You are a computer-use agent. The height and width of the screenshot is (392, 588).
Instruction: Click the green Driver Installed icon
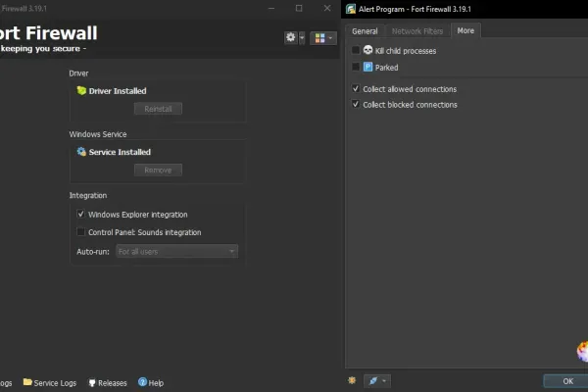pyautogui.click(x=81, y=90)
